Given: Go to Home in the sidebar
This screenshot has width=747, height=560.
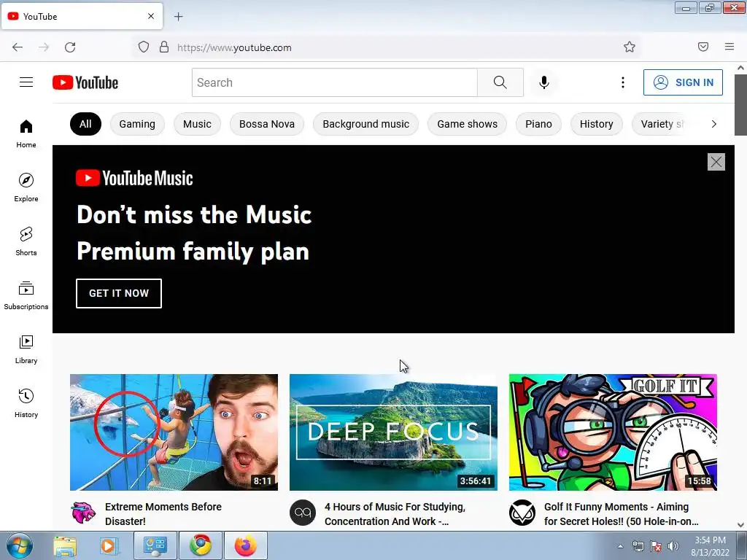Looking at the screenshot, I should [26, 134].
